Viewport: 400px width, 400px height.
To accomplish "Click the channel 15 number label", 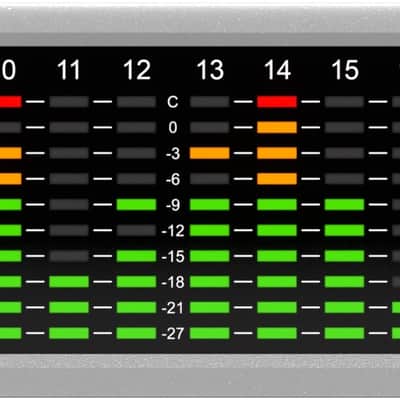I will (345, 70).
